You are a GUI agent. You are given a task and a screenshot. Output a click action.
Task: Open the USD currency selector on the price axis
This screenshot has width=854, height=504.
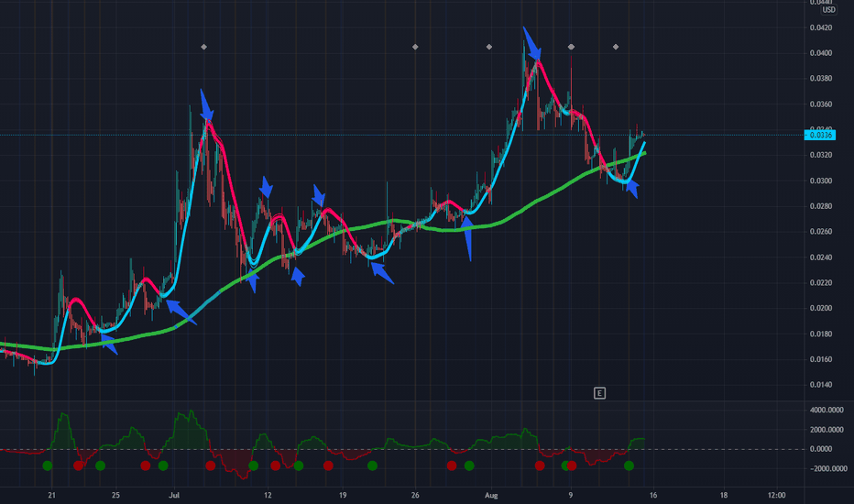(828, 10)
